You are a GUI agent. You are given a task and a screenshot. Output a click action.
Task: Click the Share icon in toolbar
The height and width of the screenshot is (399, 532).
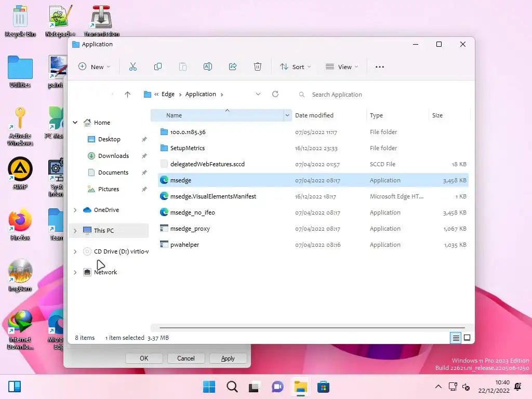(x=233, y=67)
